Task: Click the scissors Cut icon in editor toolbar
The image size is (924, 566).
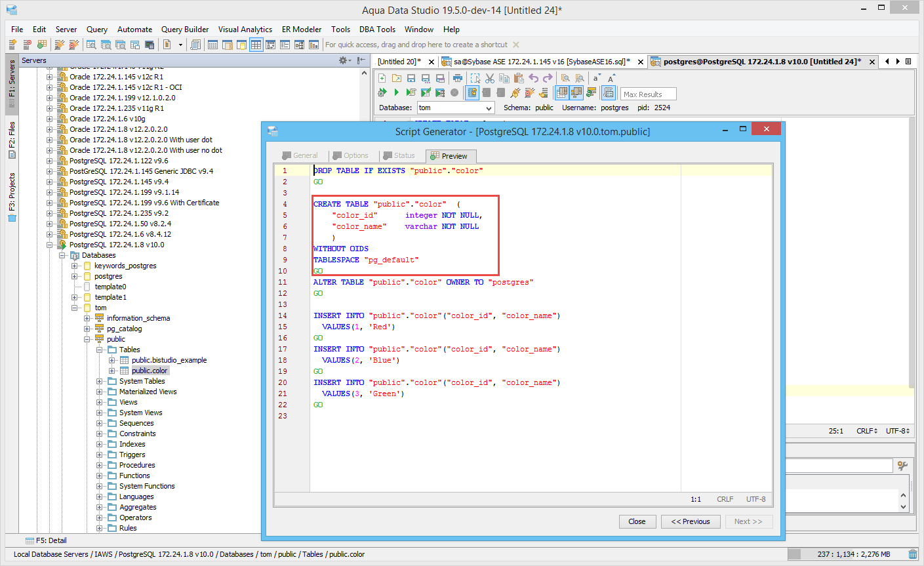Action: tap(490, 78)
